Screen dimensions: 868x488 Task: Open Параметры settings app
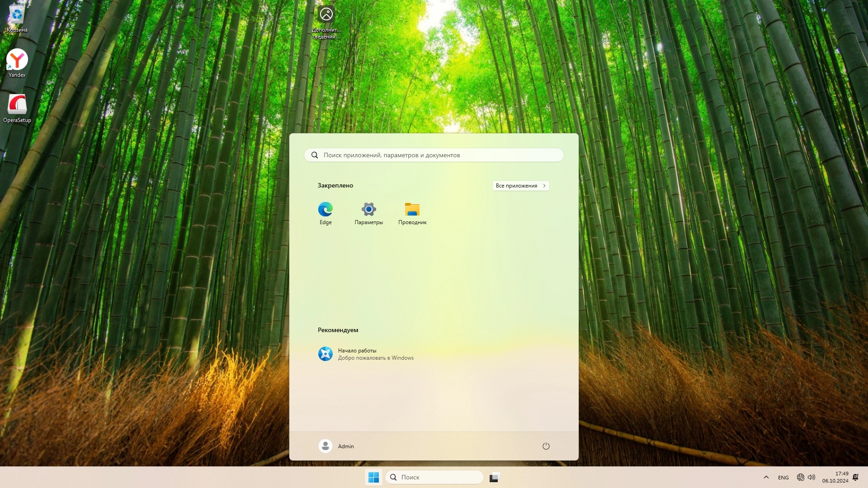(368, 213)
